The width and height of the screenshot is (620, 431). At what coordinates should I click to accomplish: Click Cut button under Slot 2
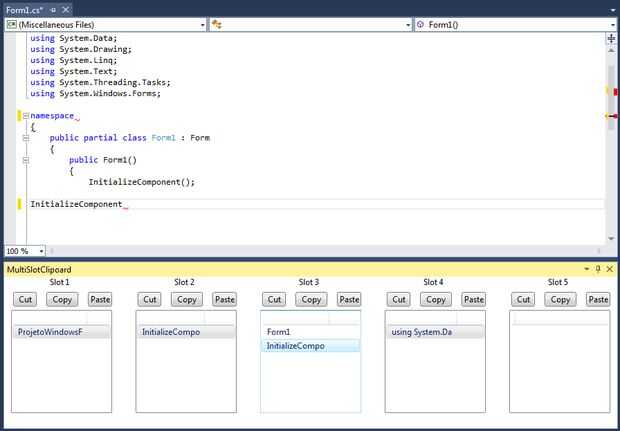[x=149, y=299]
